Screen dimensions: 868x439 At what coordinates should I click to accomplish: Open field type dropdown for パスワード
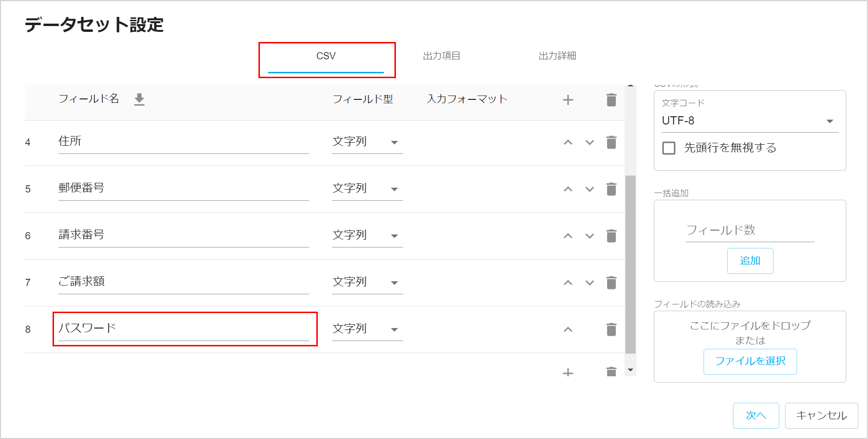pos(367,329)
